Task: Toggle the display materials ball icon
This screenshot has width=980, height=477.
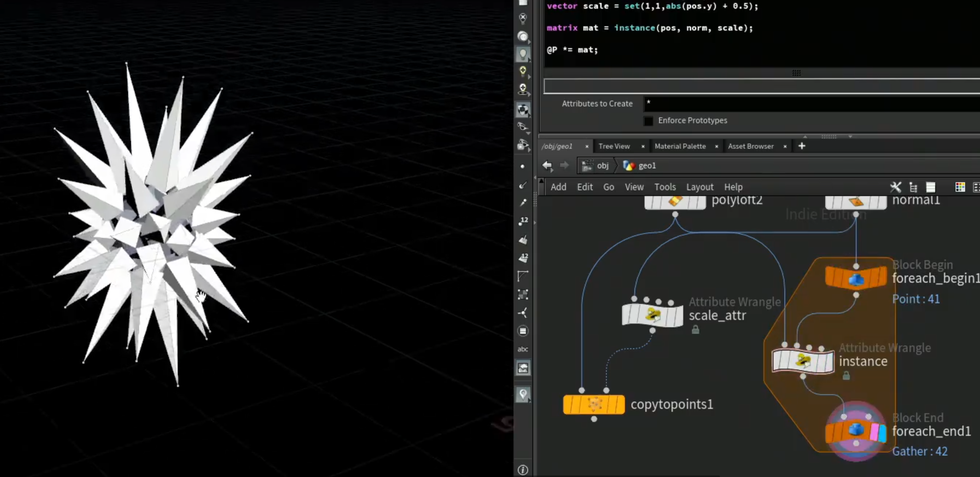Action: (523, 110)
